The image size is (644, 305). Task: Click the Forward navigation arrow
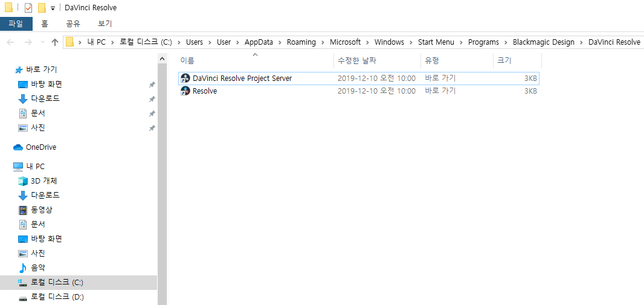click(28, 42)
